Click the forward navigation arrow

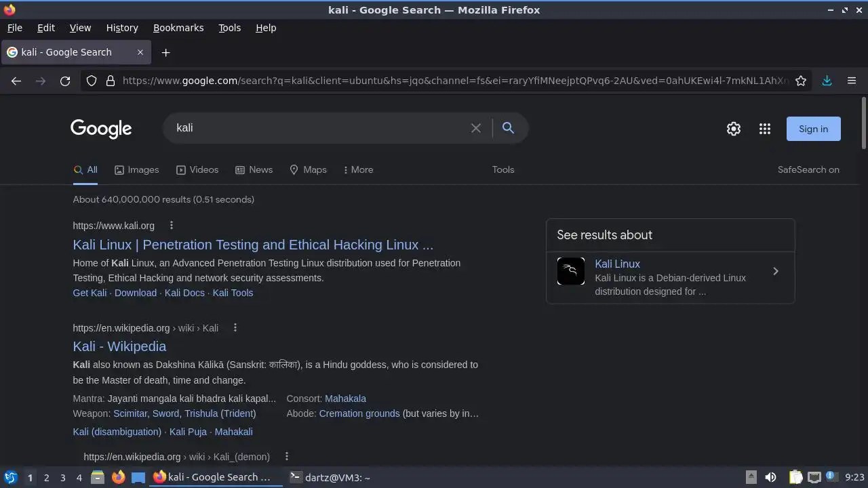tap(41, 81)
